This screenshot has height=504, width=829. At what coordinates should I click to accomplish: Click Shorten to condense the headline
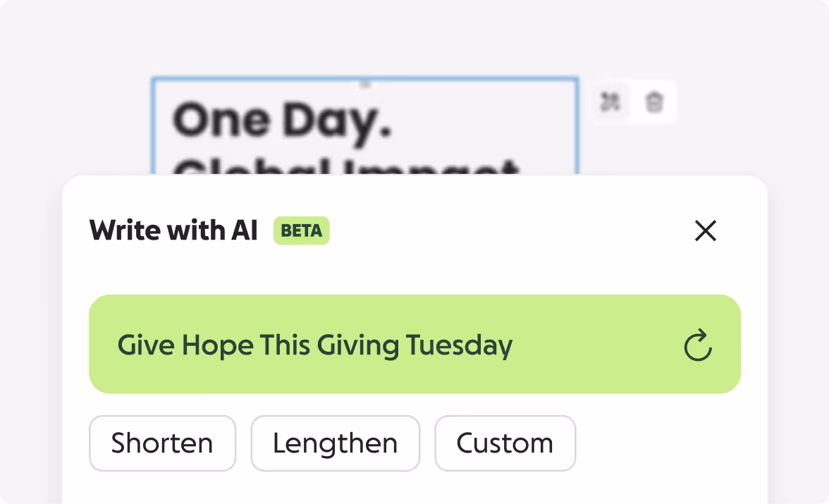click(x=162, y=443)
